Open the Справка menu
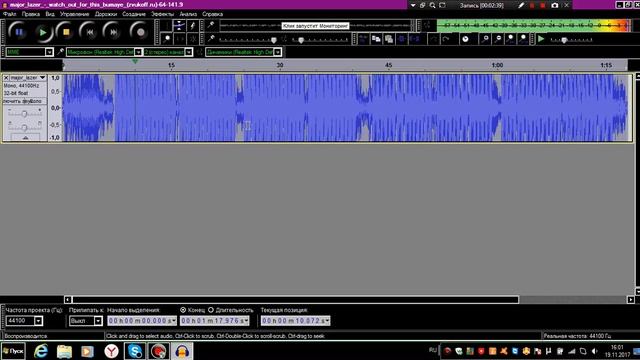The width and height of the screenshot is (640, 360). pyautogui.click(x=212, y=14)
